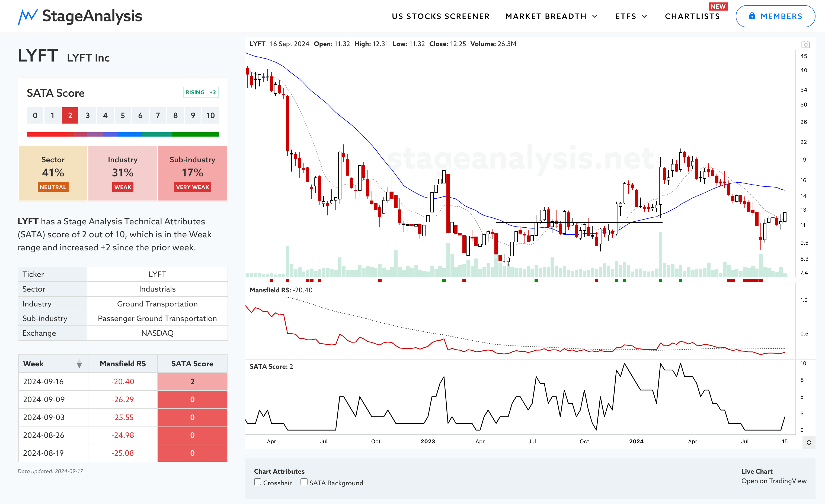Click the -26.29 Mansfield RS value
Screen dimensions: 825x504
(123, 399)
